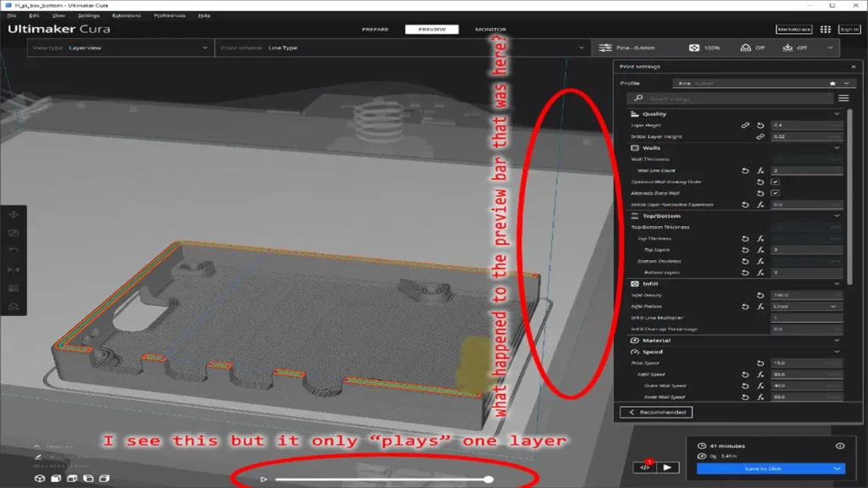Open the settings visibility hamburger menu
Screen dimensions: 868x488
pyautogui.click(x=843, y=98)
